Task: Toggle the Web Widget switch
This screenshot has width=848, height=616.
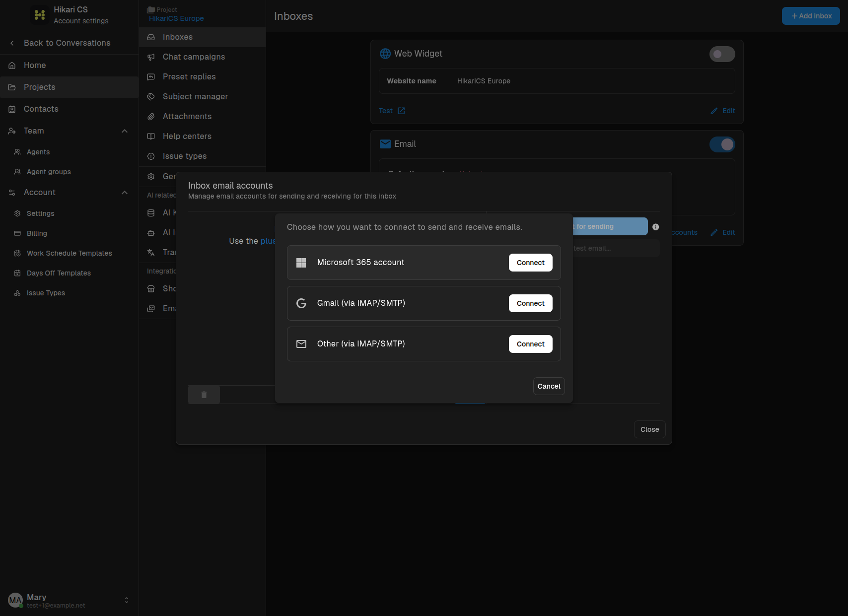Action: (x=722, y=54)
